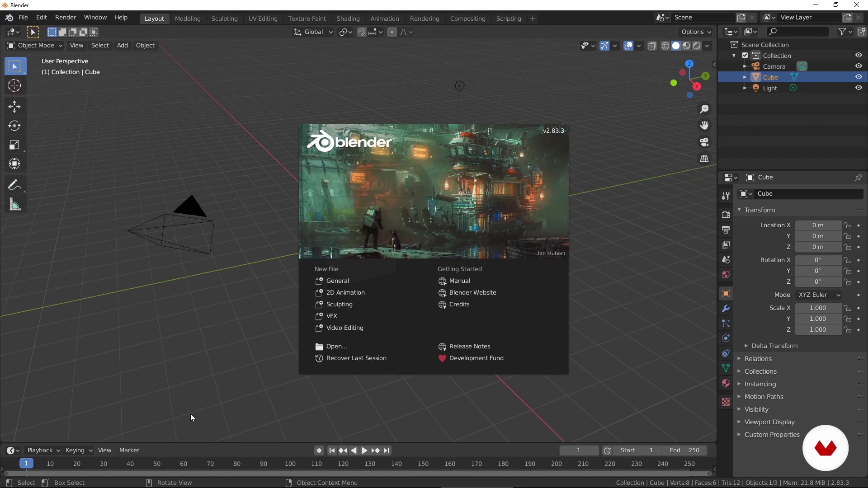Activate the Move tool
Screen dimensions: 868x488
14,107
